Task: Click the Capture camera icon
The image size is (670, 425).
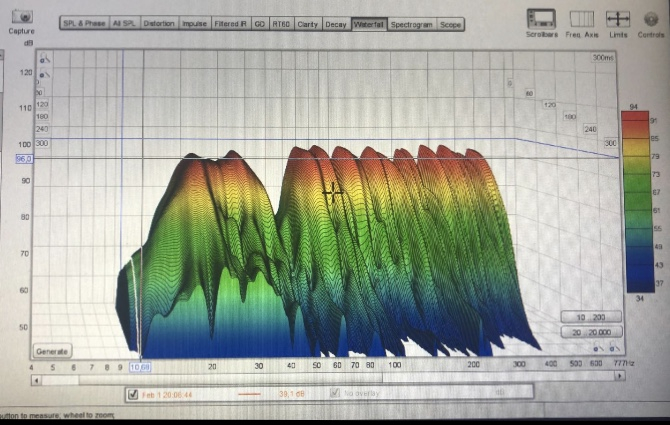Action: click(21, 16)
